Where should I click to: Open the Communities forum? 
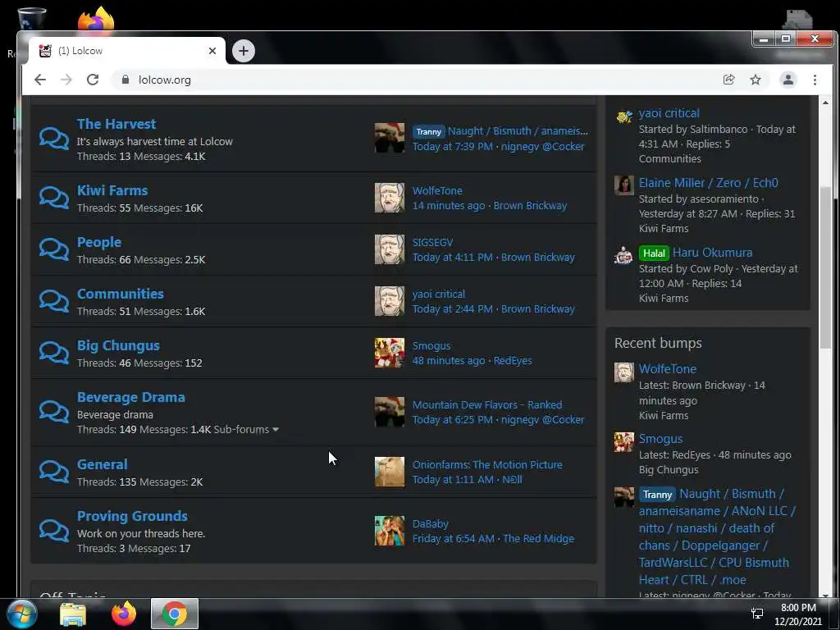click(121, 294)
